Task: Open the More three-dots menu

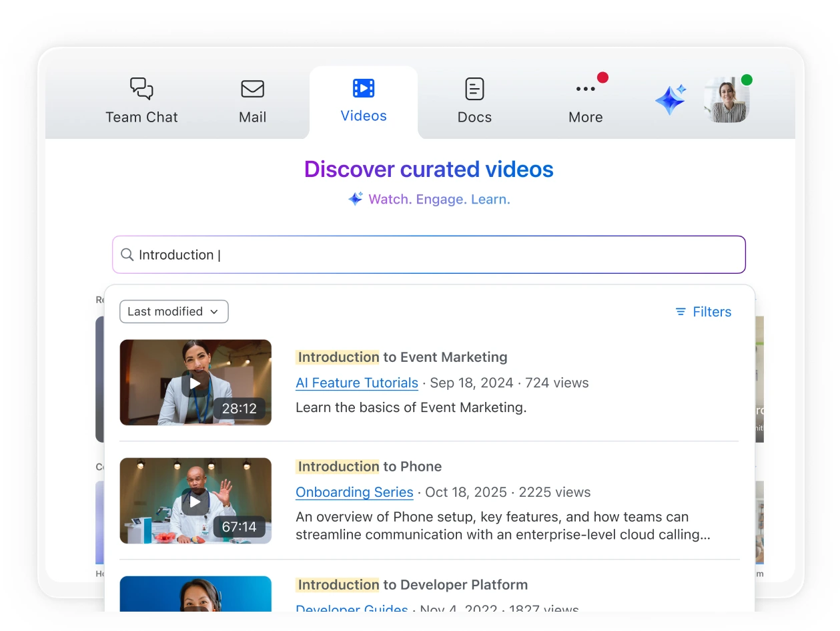Action: click(585, 89)
